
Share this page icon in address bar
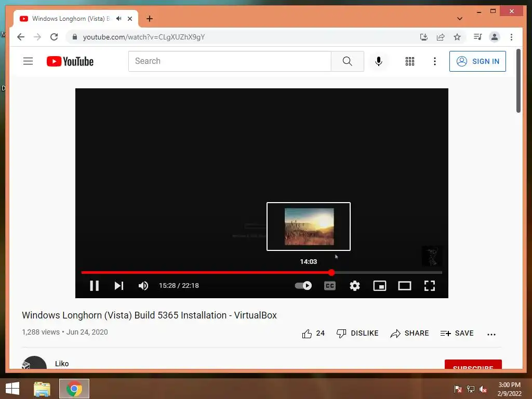[441, 37]
